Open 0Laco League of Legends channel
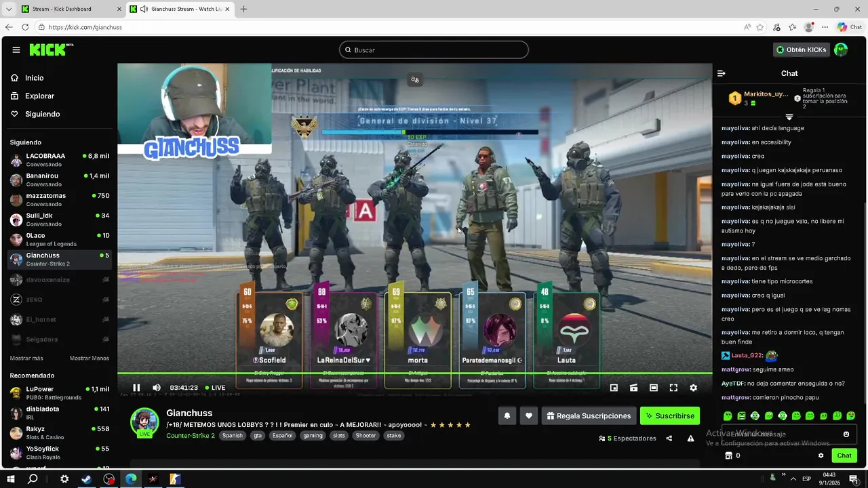The image size is (868, 488). (x=59, y=239)
